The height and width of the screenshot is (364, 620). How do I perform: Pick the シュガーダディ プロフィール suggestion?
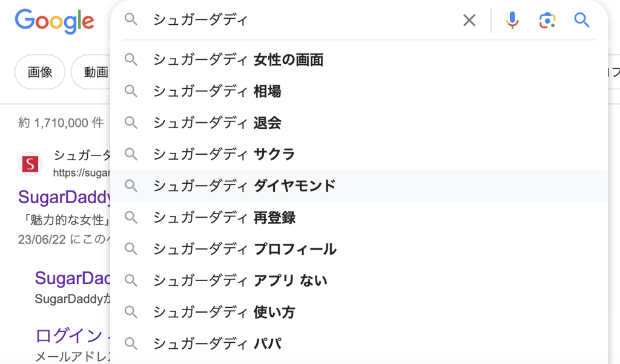244,249
